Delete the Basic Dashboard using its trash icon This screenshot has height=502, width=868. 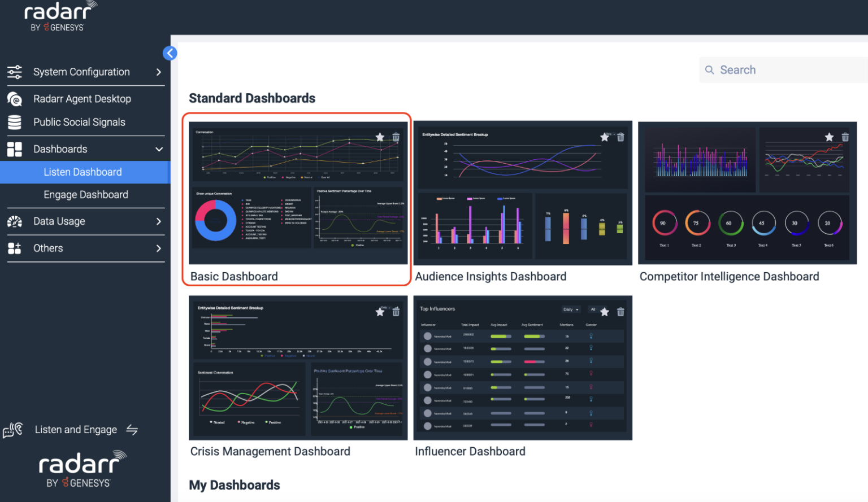pyautogui.click(x=396, y=137)
